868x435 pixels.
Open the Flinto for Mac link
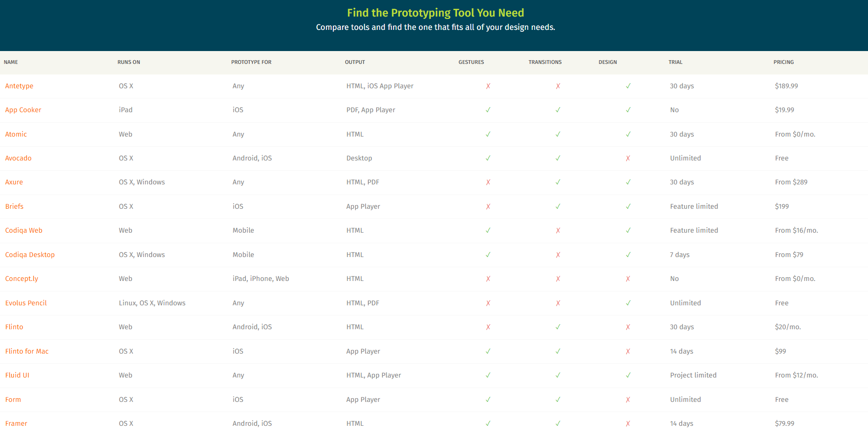27,351
